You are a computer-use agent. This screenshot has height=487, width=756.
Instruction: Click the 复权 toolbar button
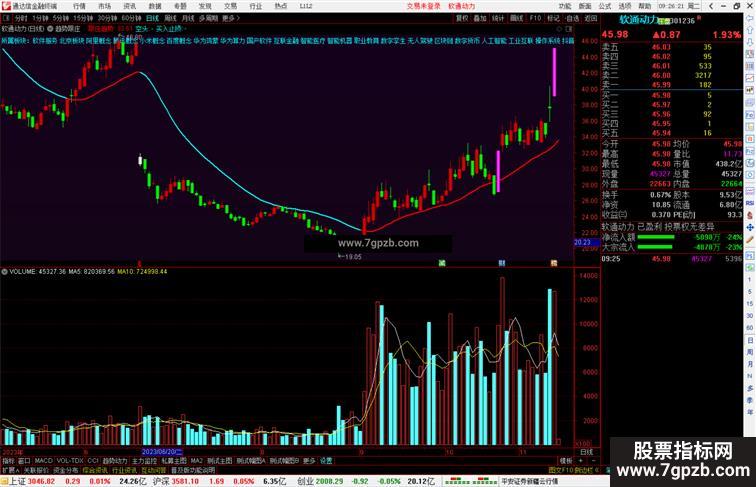(x=462, y=18)
